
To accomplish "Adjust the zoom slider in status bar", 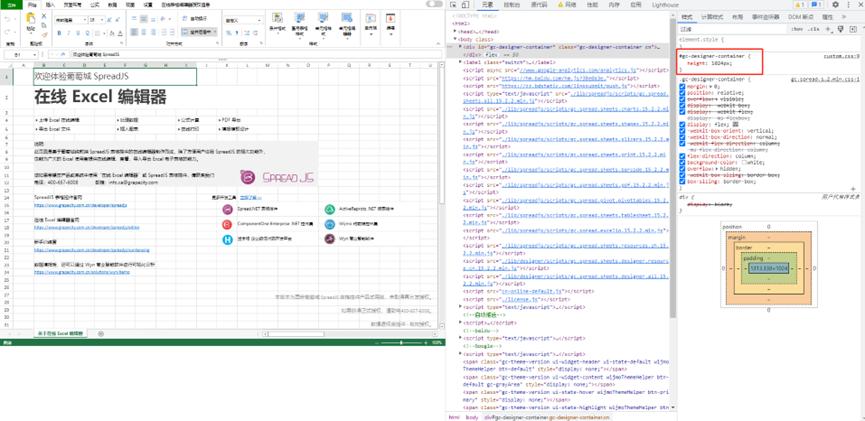I will pyautogui.click(x=401, y=343).
